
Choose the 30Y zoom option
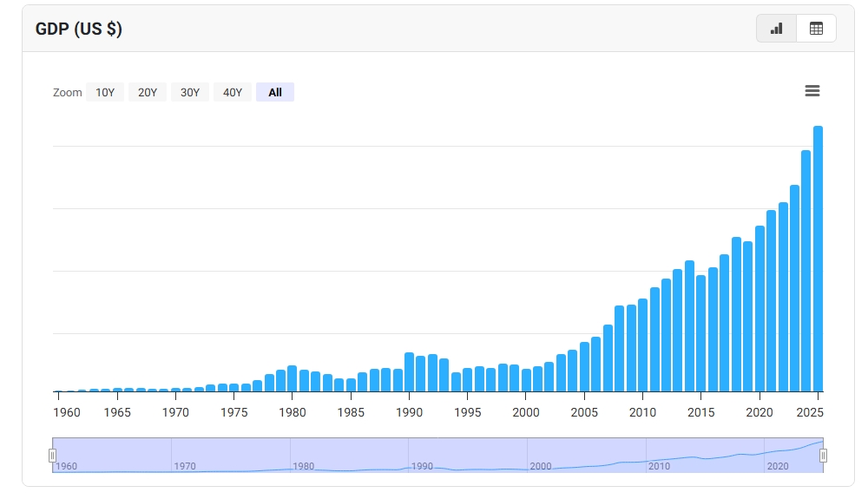coord(190,92)
